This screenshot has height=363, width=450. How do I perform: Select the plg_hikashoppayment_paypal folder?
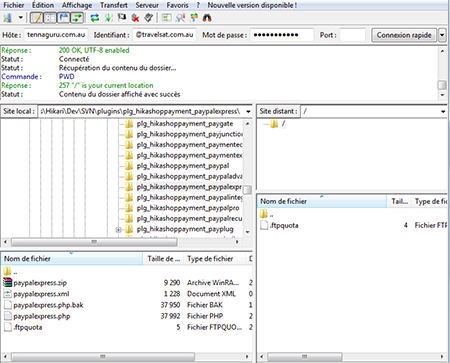[183, 166]
